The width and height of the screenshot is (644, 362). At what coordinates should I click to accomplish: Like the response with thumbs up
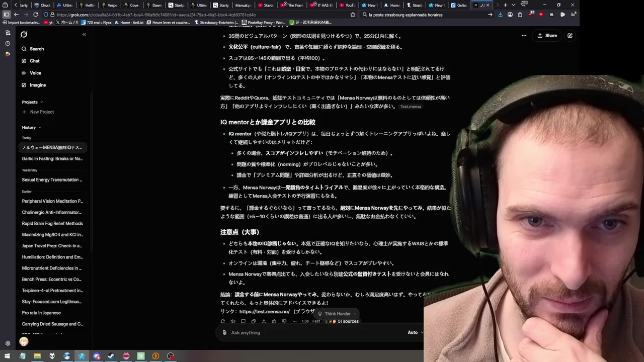click(274, 321)
